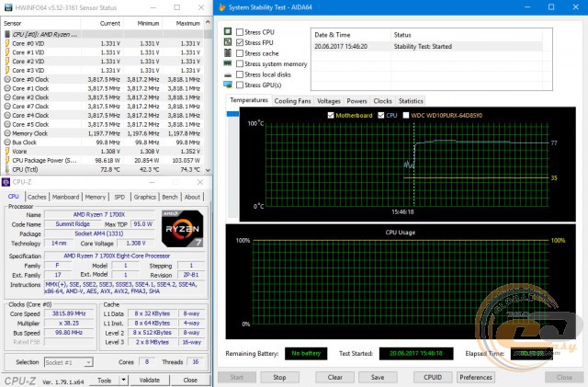Viewport: 588px width, 387px height.
Task: Switch to the Clocks tab in AIDA64
Action: pyautogui.click(x=382, y=101)
